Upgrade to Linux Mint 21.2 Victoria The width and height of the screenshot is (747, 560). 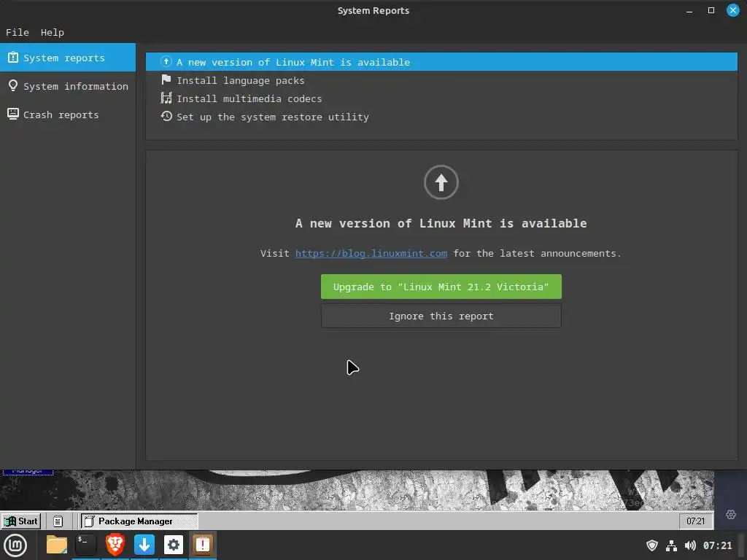[441, 287]
